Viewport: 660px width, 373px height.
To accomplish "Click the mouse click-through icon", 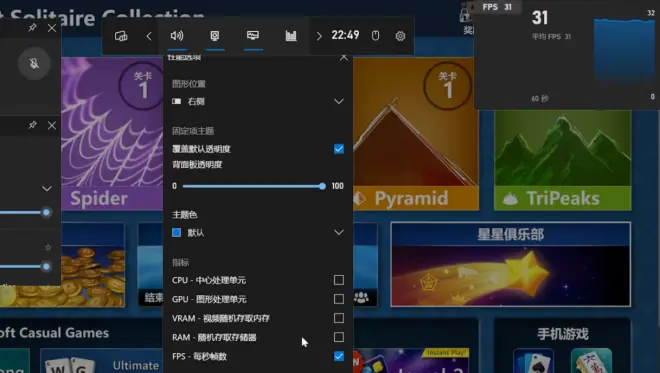I will [x=375, y=36].
